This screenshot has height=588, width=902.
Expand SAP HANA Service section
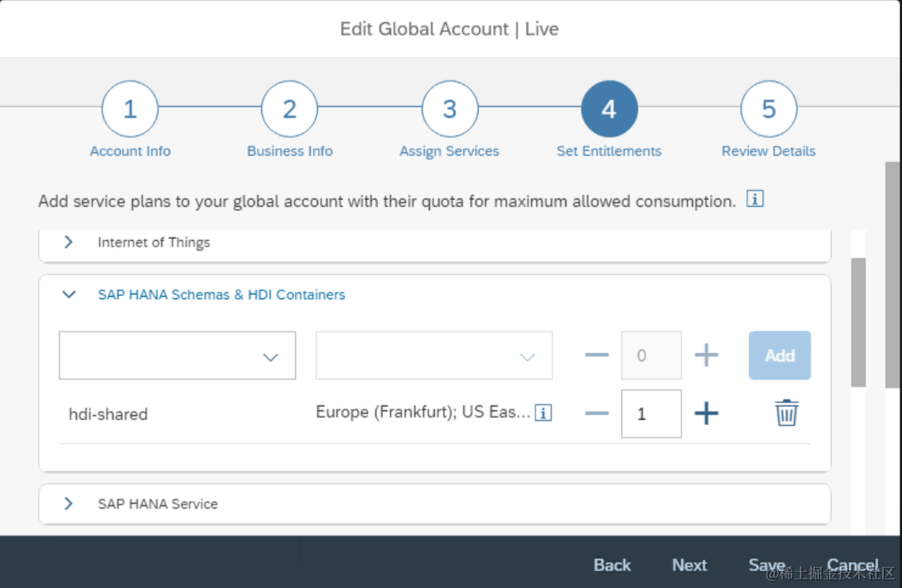point(68,504)
